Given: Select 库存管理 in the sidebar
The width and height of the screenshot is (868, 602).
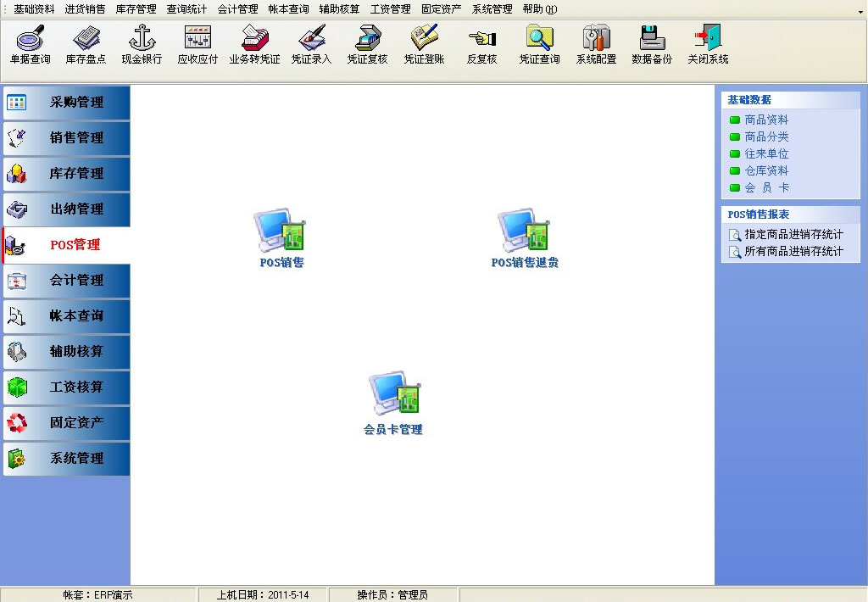Looking at the screenshot, I should [x=67, y=174].
